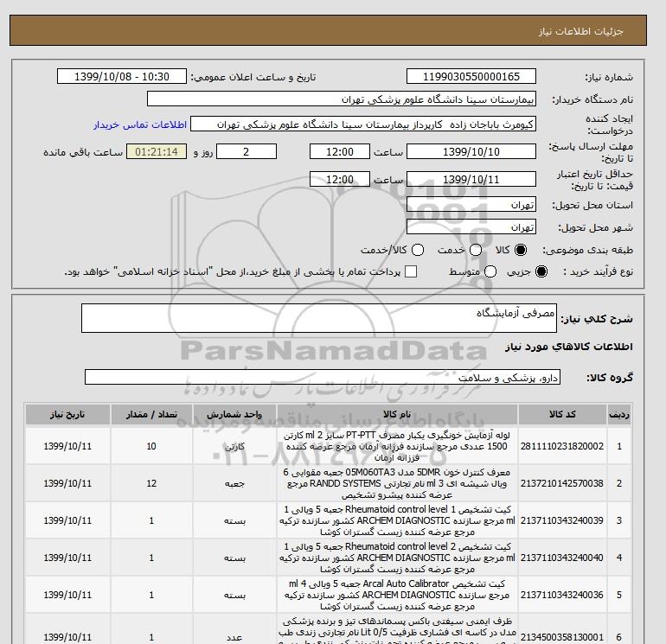Click the response deadline date 1399/10/10

[471, 151]
